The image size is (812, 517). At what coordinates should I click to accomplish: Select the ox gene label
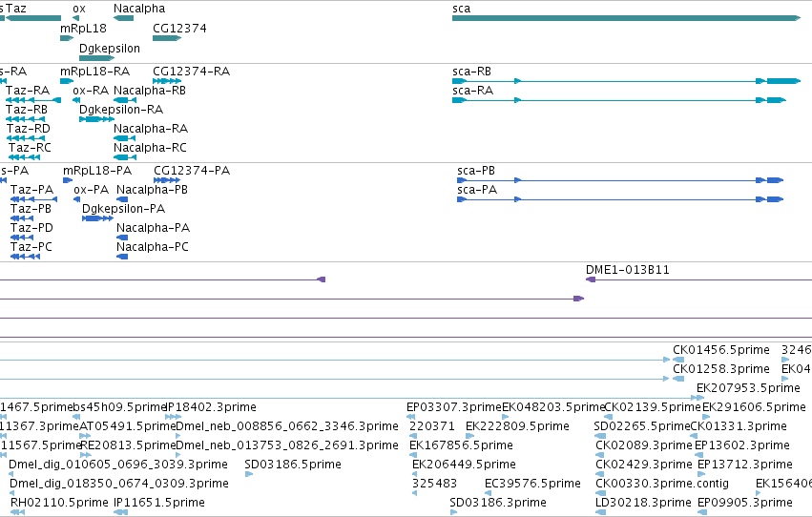click(x=79, y=9)
